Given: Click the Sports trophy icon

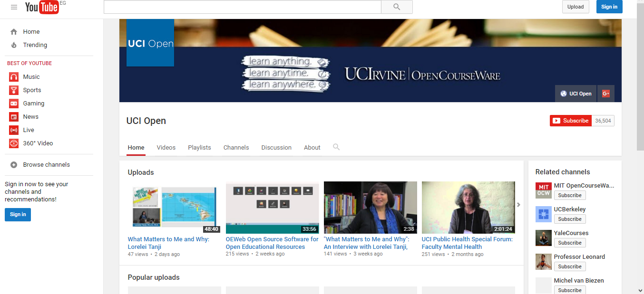Looking at the screenshot, I should click(x=14, y=90).
